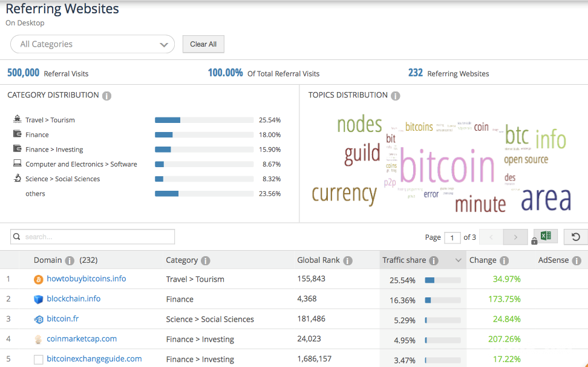Sort by the Domain column header
The height and width of the screenshot is (367, 588).
pyautogui.click(x=48, y=260)
